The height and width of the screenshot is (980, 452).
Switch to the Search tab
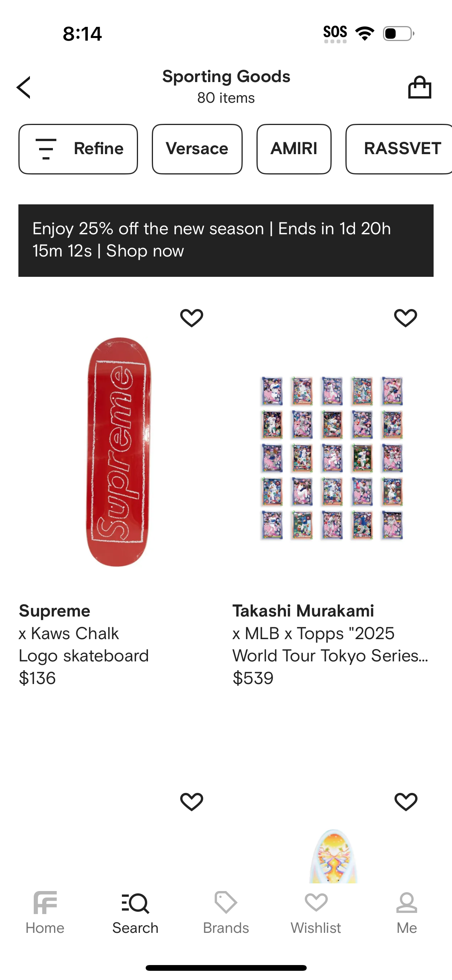tap(135, 913)
